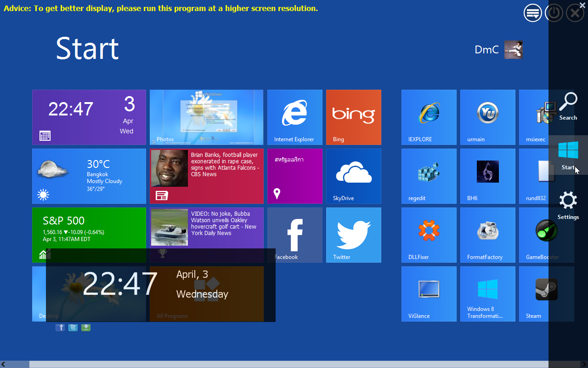This screenshot has width=588, height=368.
Task: Open the Settings charm
Action: 568,206
